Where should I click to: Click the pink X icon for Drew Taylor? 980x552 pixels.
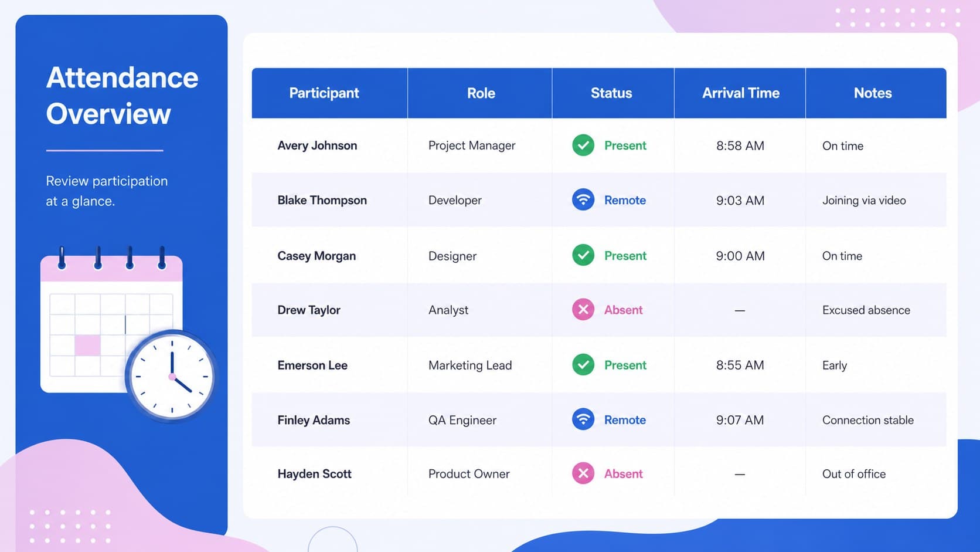coord(583,309)
